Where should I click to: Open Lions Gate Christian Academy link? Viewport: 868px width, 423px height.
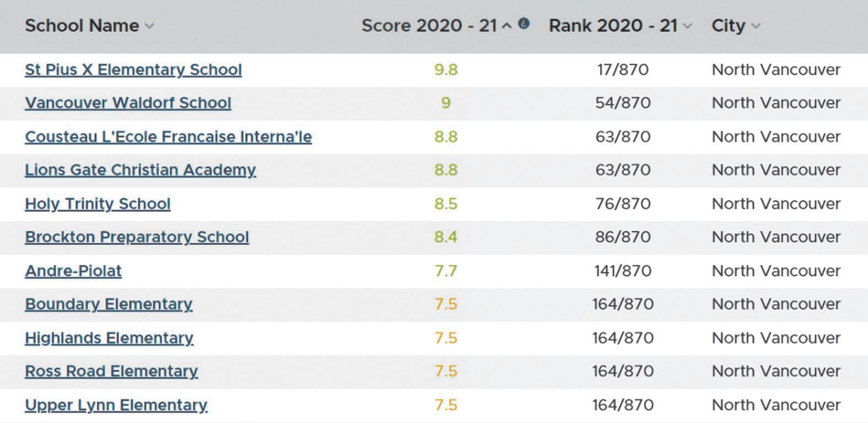pos(140,170)
